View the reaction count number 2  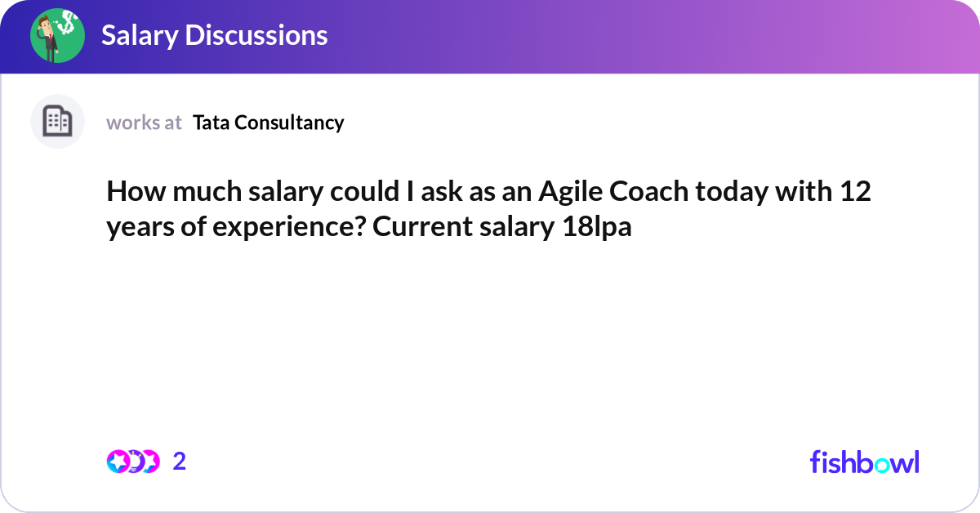pos(180,462)
